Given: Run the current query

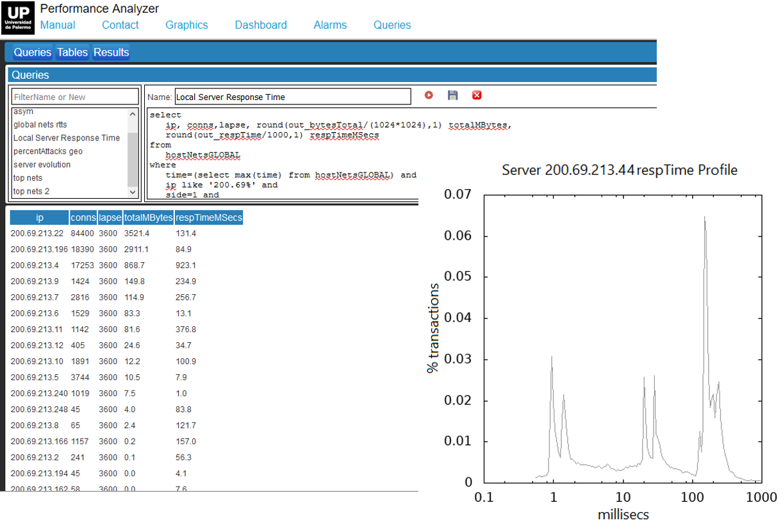Looking at the screenshot, I should click(x=428, y=95).
